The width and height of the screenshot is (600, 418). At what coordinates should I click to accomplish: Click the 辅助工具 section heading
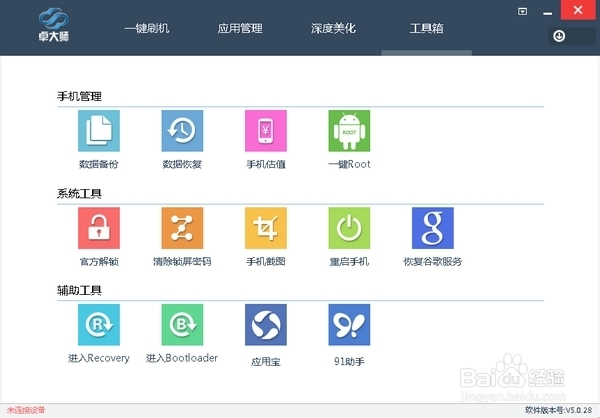tap(79, 291)
